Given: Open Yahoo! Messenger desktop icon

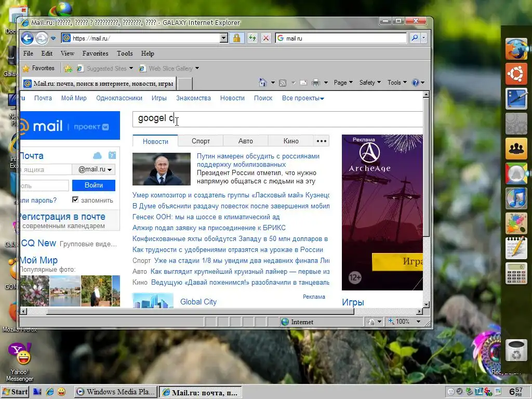Looking at the screenshot, I should pyautogui.click(x=20, y=362).
